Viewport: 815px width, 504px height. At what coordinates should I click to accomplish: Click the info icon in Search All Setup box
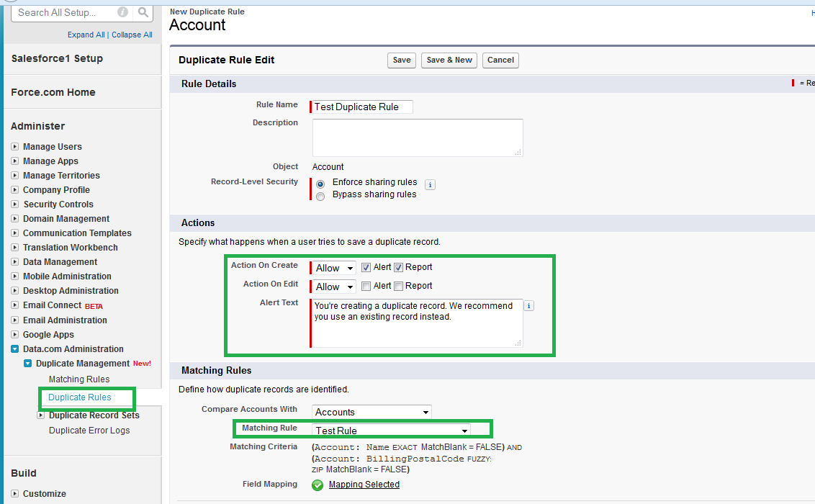point(122,12)
